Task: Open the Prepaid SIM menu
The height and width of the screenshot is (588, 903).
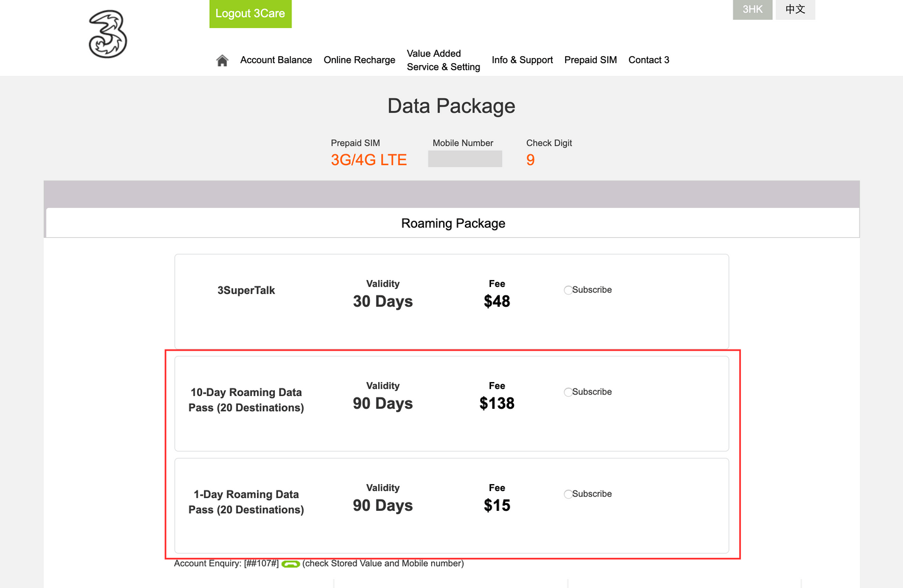Action: tap(591, 60)
